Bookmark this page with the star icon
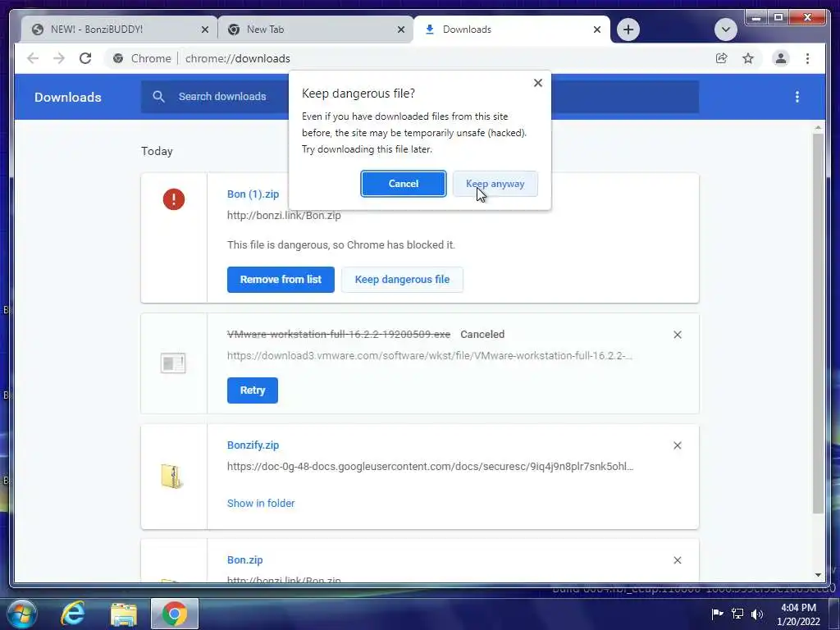 [748, 58]
